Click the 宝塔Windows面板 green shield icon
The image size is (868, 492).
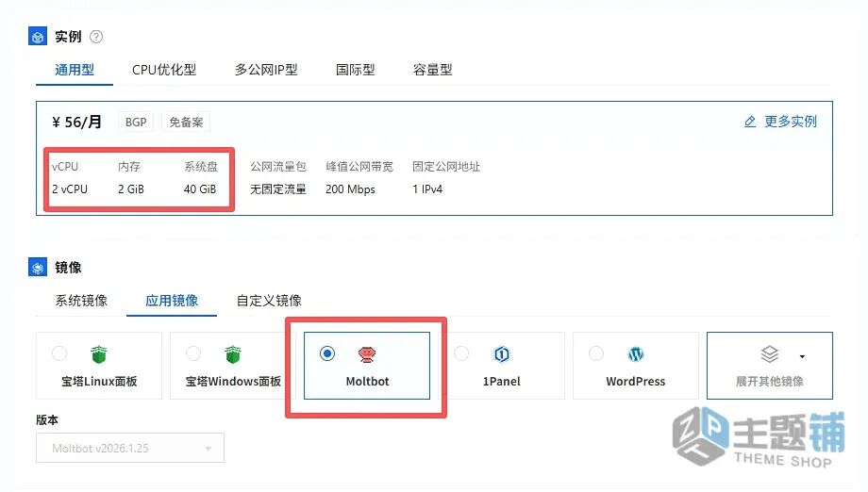(x=233, y=354)
